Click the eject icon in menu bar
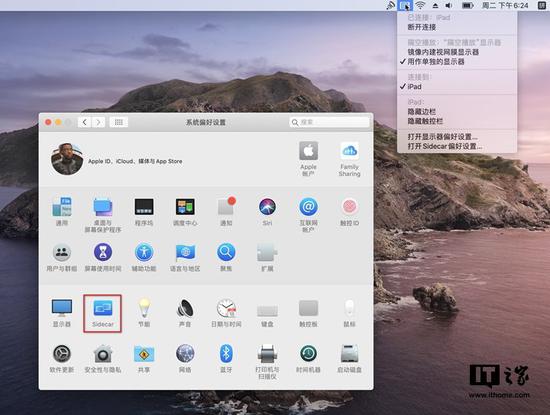Screen dimensions: 550x415 [435, 5]
